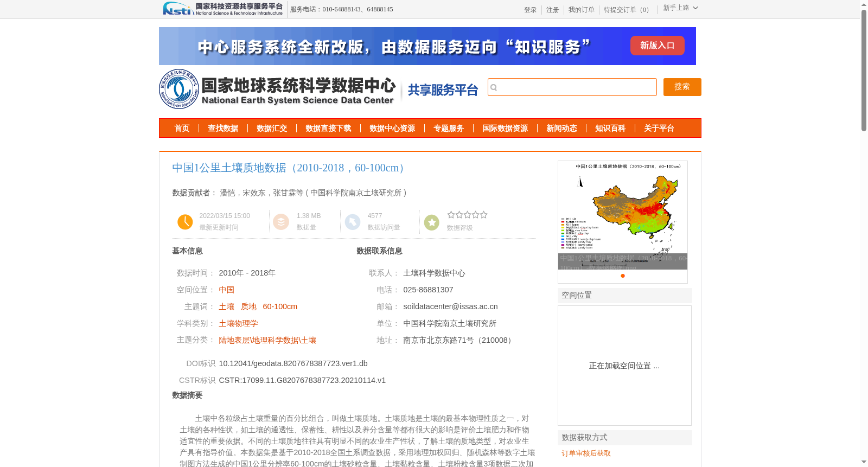Click the 2010年 - 2018年 data time value
This screenshot has width=868, height=467.
click(247, 273)
